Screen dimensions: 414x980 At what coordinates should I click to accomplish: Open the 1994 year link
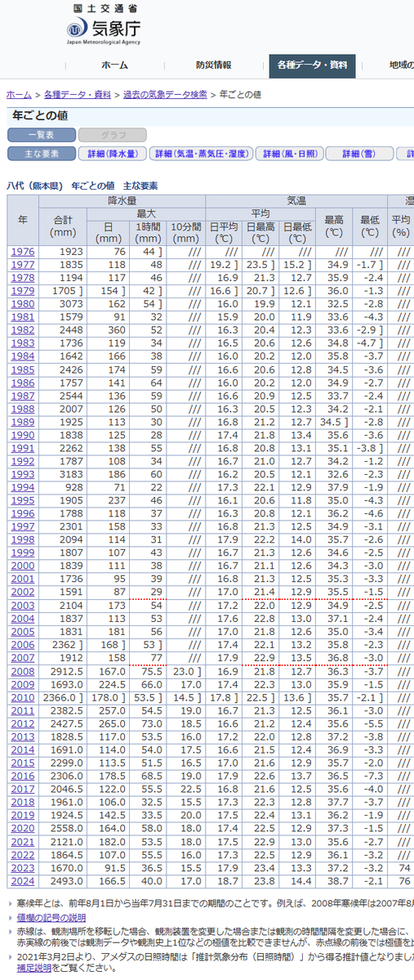(x=23, y=487)
